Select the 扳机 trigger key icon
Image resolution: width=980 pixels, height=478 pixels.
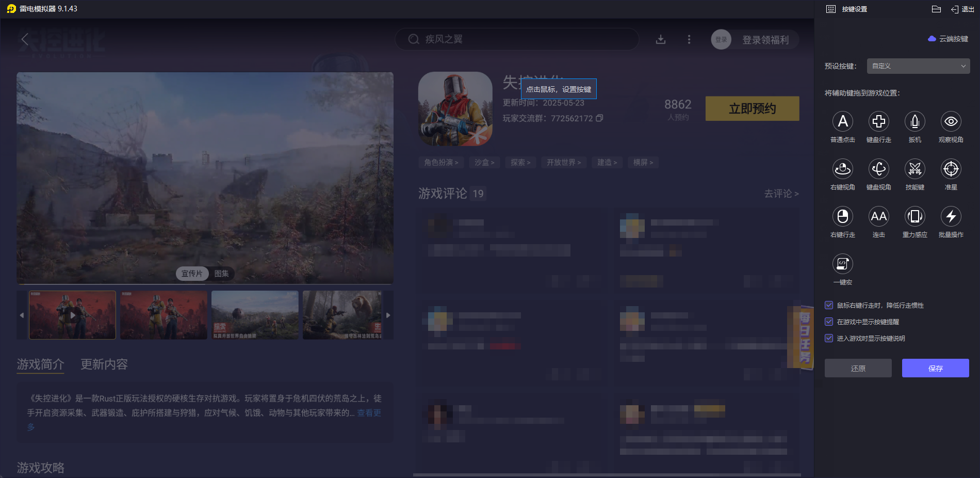click(915, 121)
